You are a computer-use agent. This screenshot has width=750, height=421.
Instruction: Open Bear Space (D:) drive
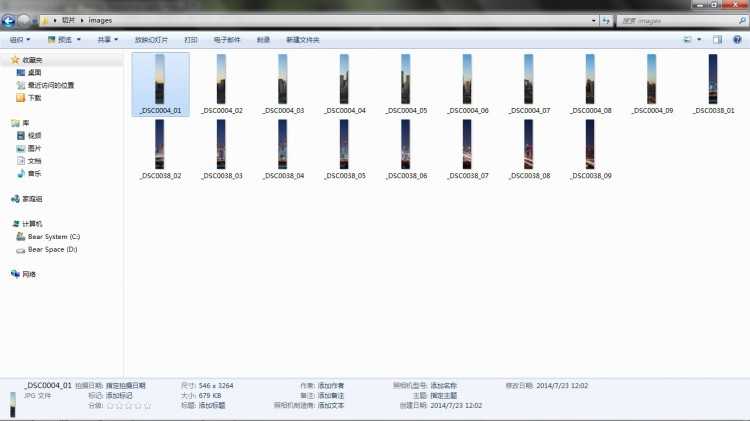tap(52, 249)
